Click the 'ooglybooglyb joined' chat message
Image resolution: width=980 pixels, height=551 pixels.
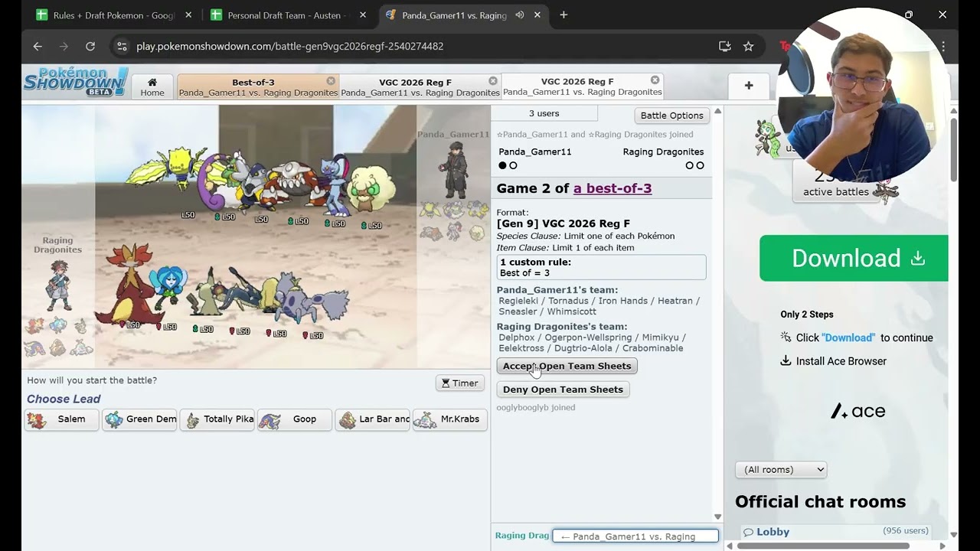536,407
